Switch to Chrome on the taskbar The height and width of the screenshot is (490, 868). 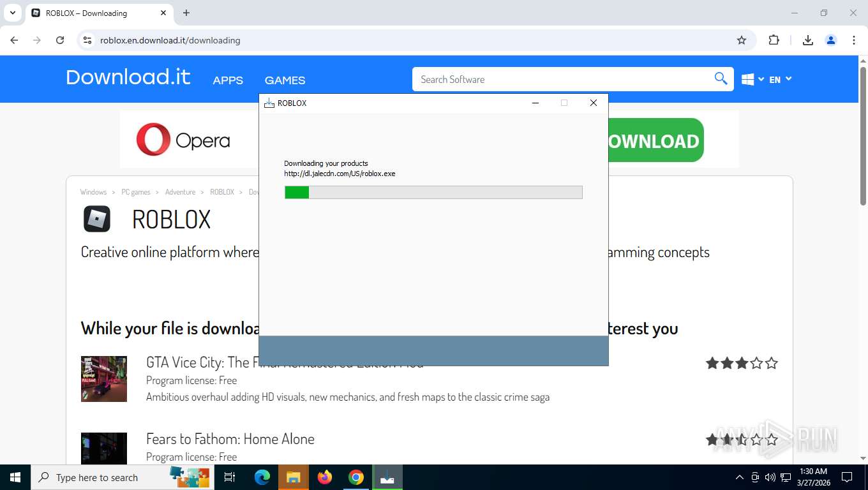[x=356, y=477]
